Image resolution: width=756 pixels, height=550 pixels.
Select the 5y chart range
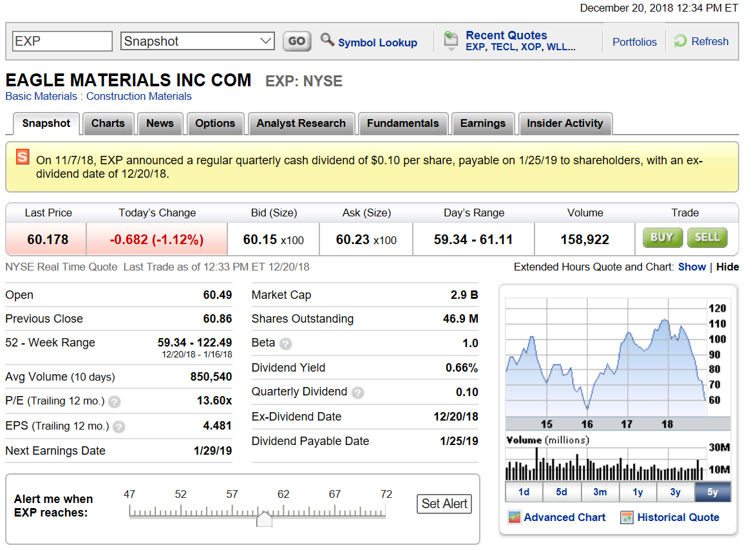713,491
